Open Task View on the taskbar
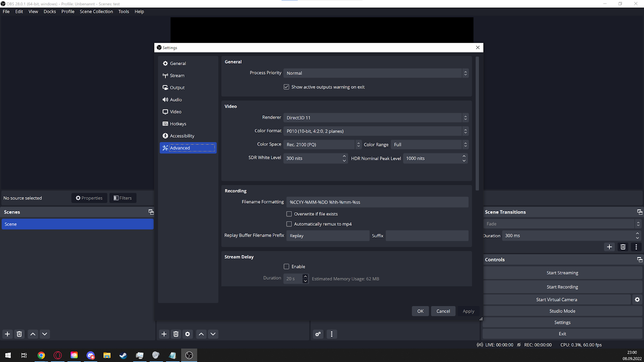Viewport: 644px width, 362px height. pos(24,355)
